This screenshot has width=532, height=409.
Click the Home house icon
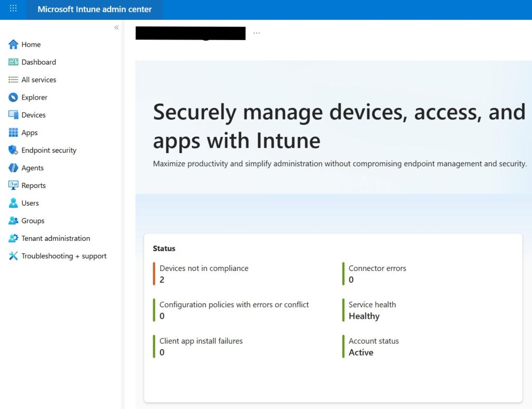(14, 45)
